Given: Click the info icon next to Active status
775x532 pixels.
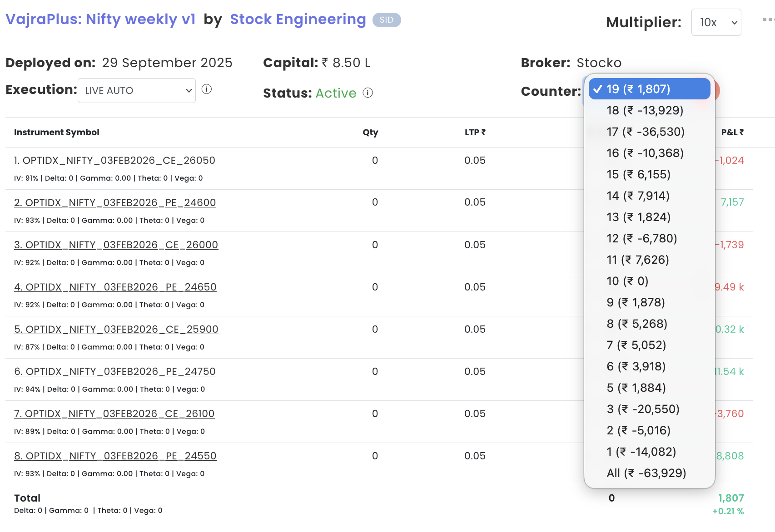Looking at the screenshot, I should coord(368,93).
